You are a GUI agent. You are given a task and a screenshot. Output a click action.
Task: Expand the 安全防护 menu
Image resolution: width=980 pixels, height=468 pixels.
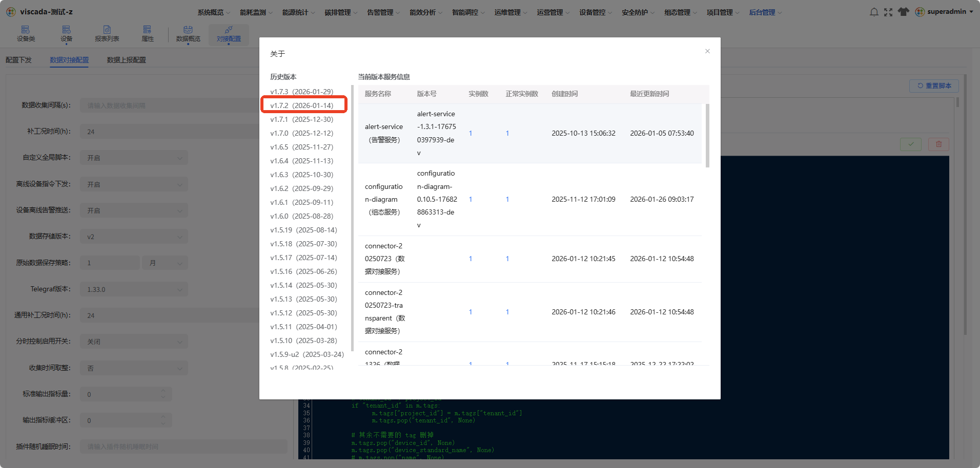tap(638, 12)
